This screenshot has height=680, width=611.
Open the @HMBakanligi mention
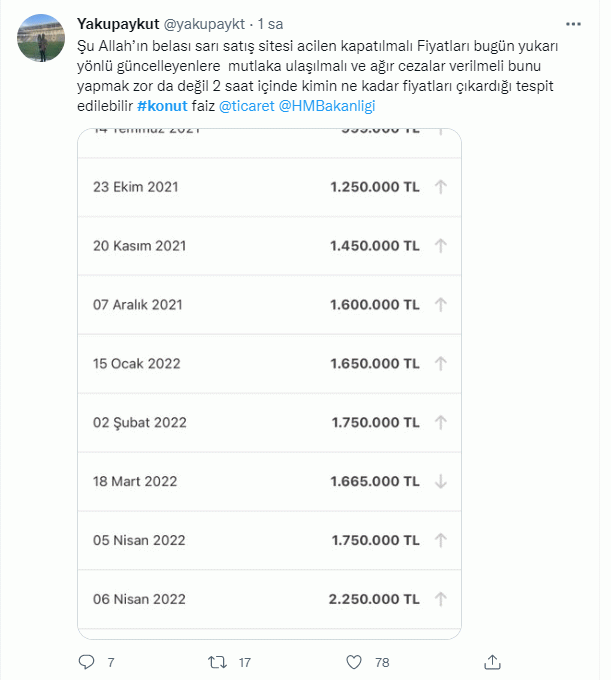(324, 105)
